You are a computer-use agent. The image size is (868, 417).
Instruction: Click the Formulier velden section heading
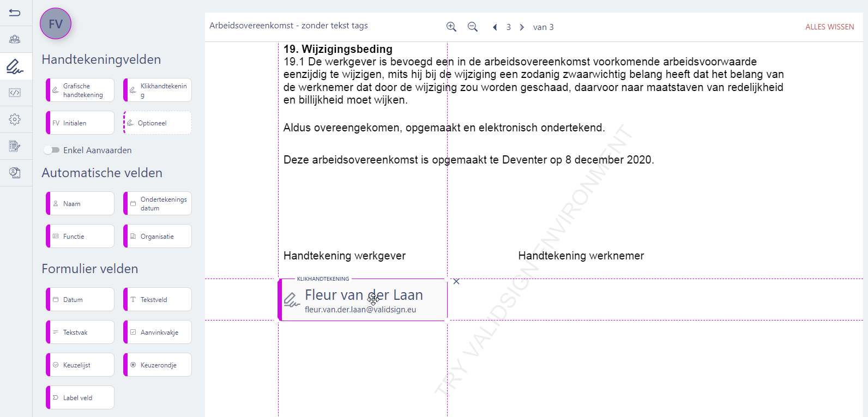tap(90, 269)
